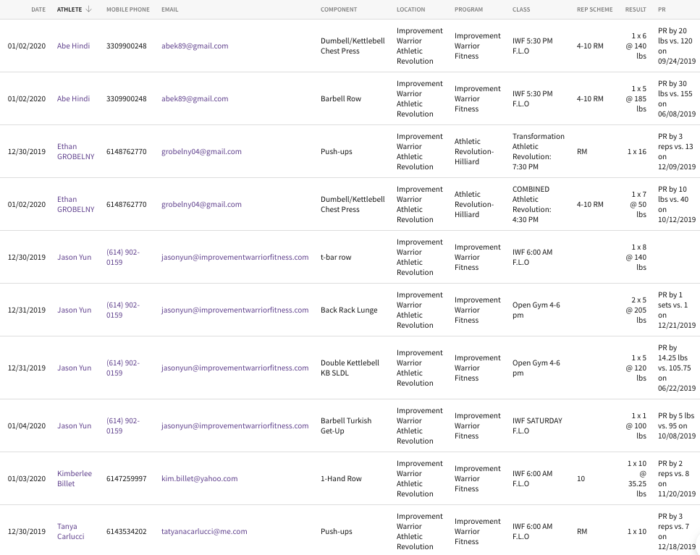Select the date 01/04/2020 cell

pos(26,426)
